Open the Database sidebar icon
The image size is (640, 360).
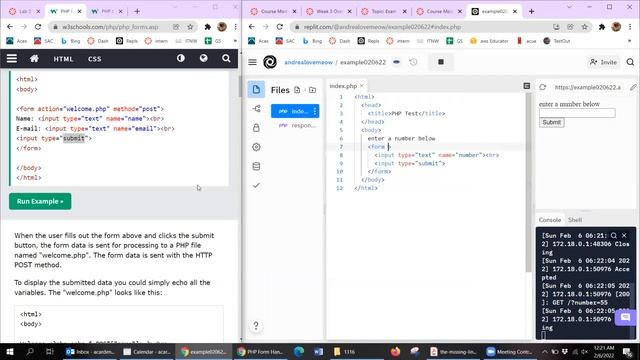tap(256, 166)
